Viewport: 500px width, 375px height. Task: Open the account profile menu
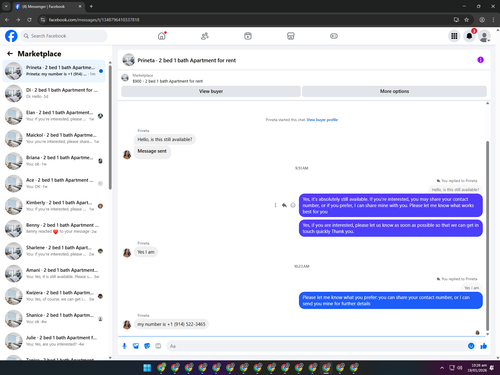484,36
